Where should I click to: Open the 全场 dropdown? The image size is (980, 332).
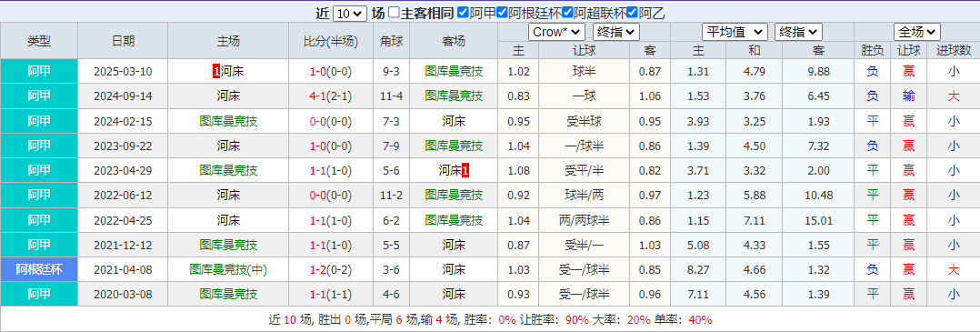click(x=917, y=32)
